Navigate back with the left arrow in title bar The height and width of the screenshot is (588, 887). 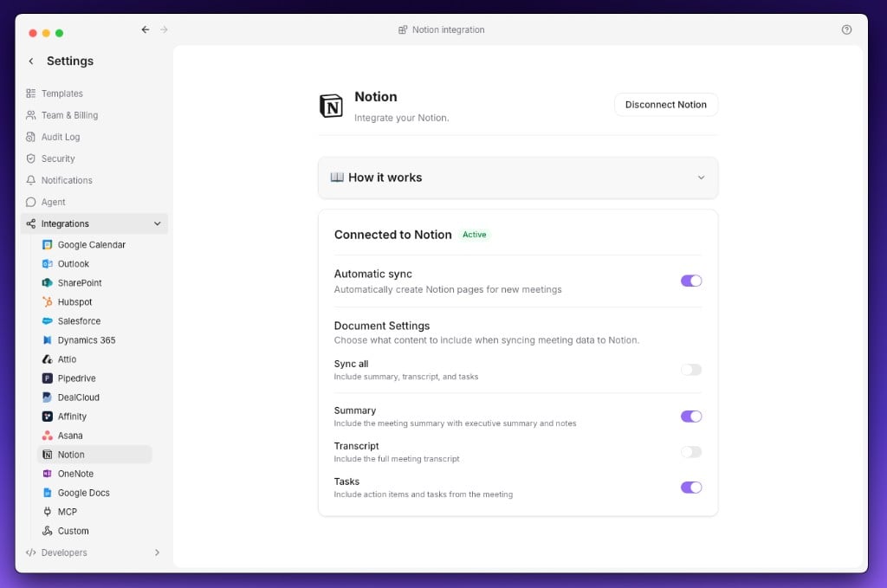(x=146, y=29)
